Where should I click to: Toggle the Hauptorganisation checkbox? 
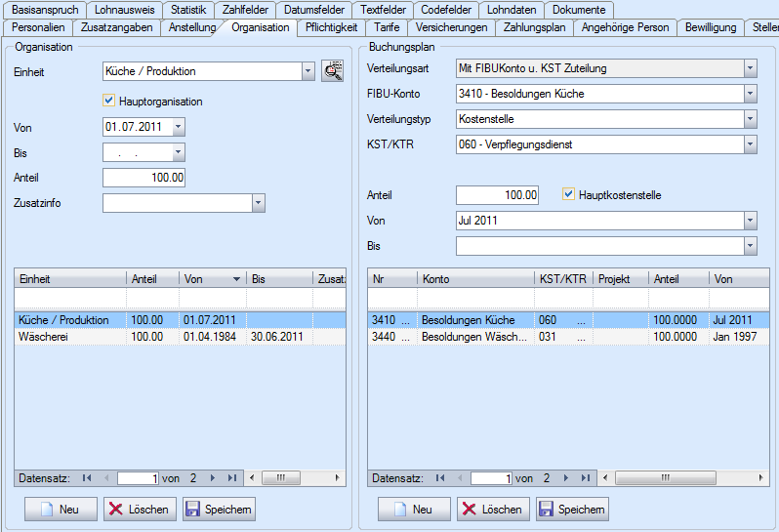(x=108, y=101)
